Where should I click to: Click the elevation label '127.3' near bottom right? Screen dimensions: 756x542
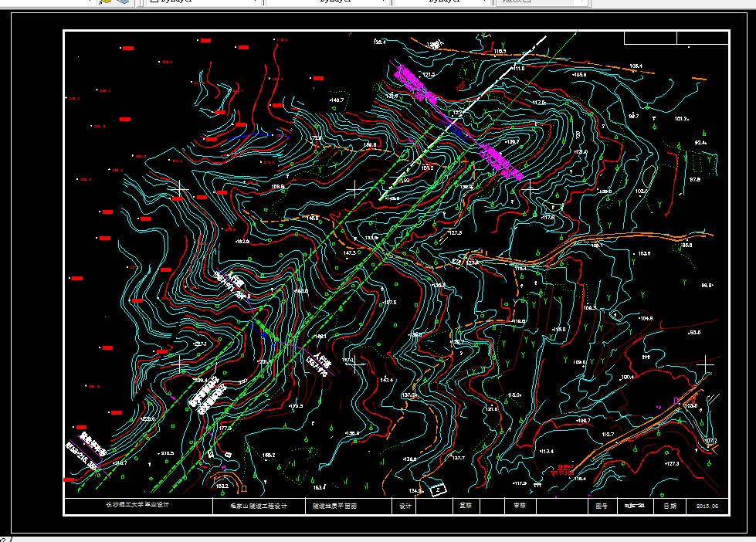(672, 463)
